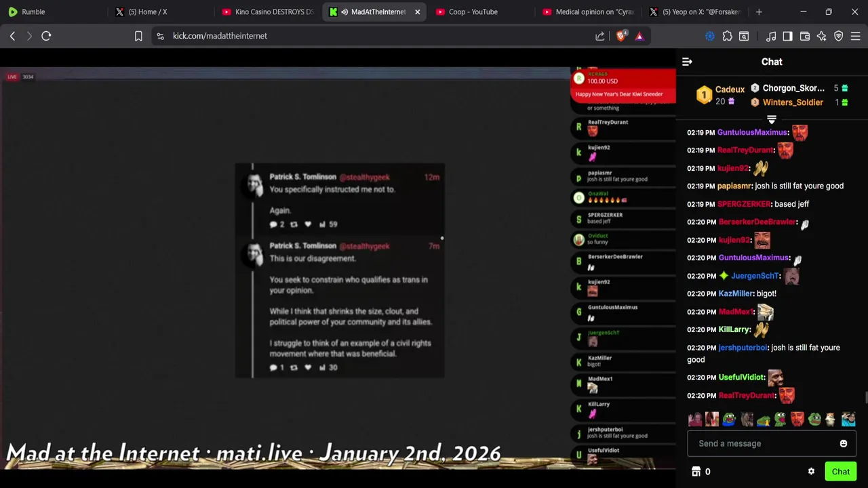Close the MadAtTheInternet tab
Screen dimensions: 868x488
417,12
